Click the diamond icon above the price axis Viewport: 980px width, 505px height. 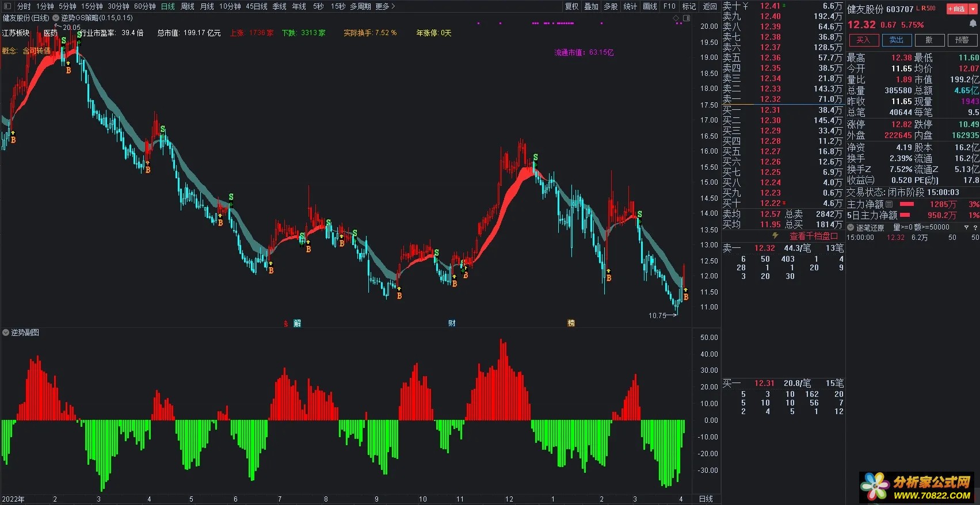pyautogui.click(x=676, y=18)
